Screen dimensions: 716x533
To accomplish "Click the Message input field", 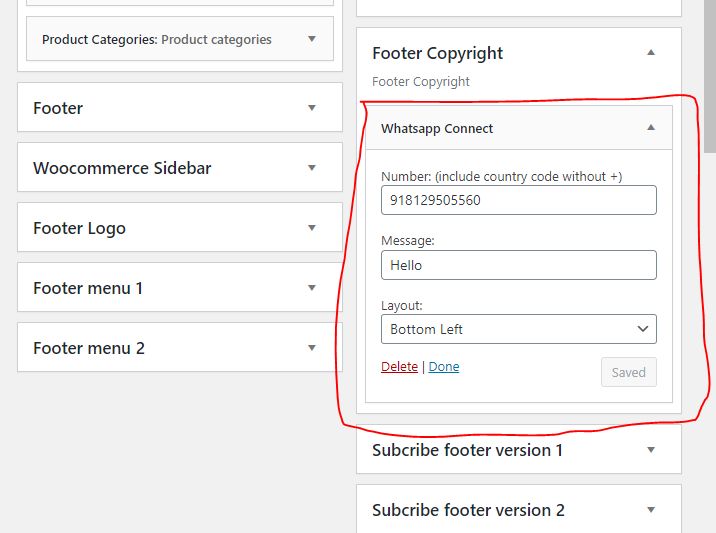I will click(x=518, y=265).
